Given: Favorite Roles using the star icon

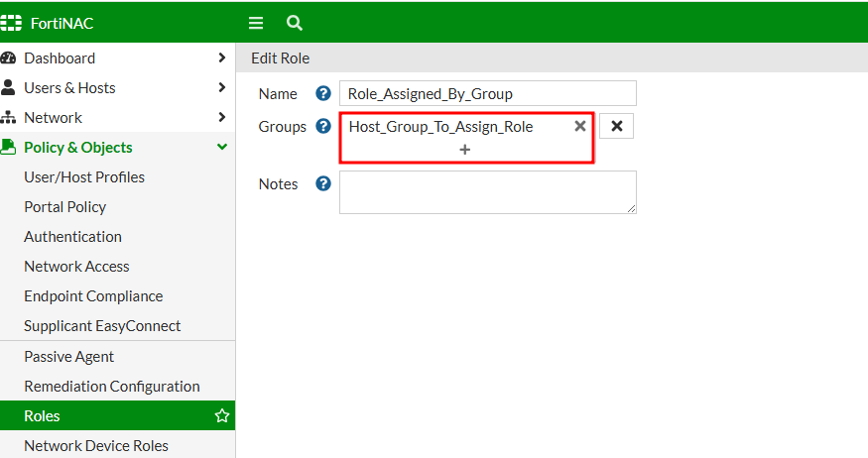Looking at the screenshot, I should (222, 416).
